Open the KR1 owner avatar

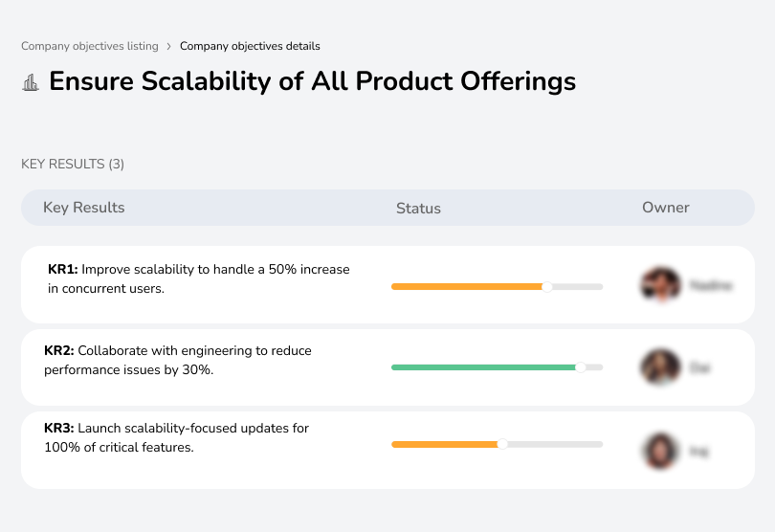coord(661,285)
